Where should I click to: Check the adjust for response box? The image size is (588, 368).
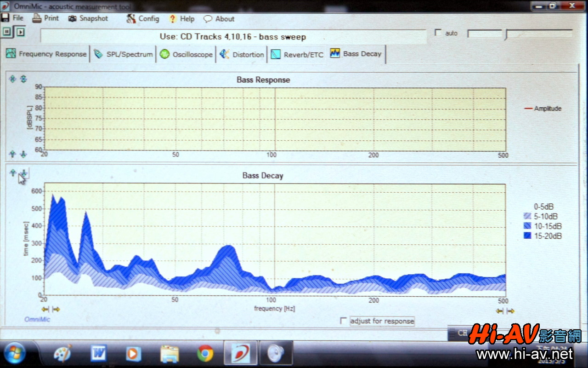click(x=344, y=321)
